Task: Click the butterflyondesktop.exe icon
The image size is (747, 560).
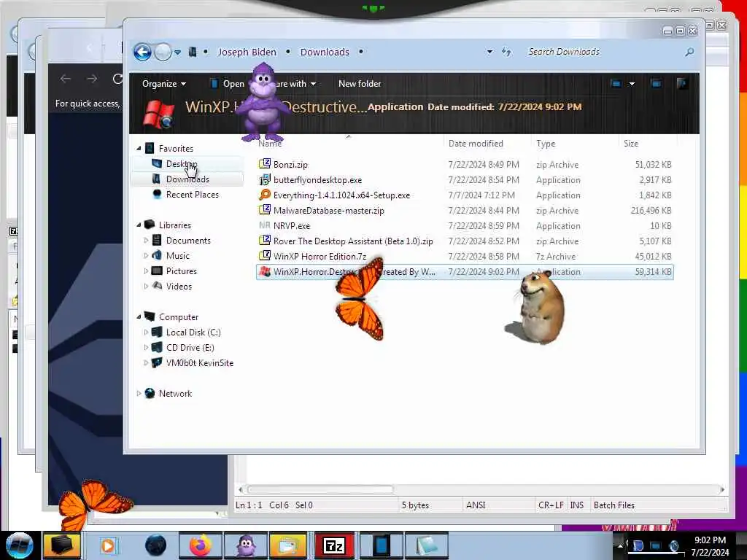Action: (x=264, y=180)
